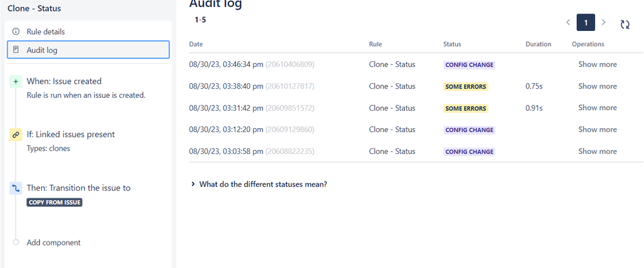This screenshot has height=268, width=644.
Task: Click the green plus trigger icon
Action: (x=15, y=81)
